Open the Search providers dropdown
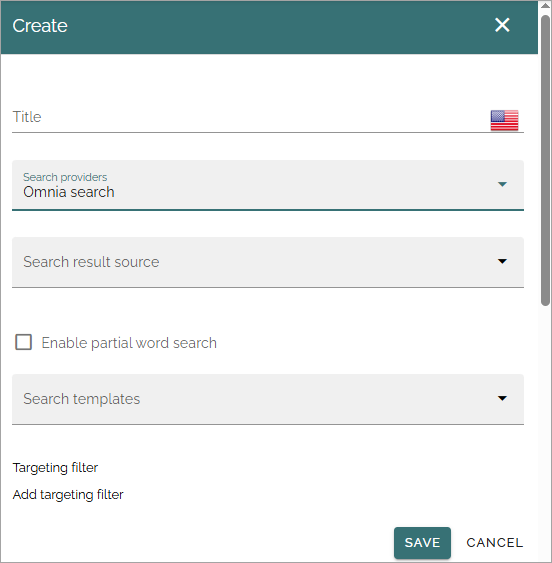The image size is (552, 563). (x=268, y=185)
